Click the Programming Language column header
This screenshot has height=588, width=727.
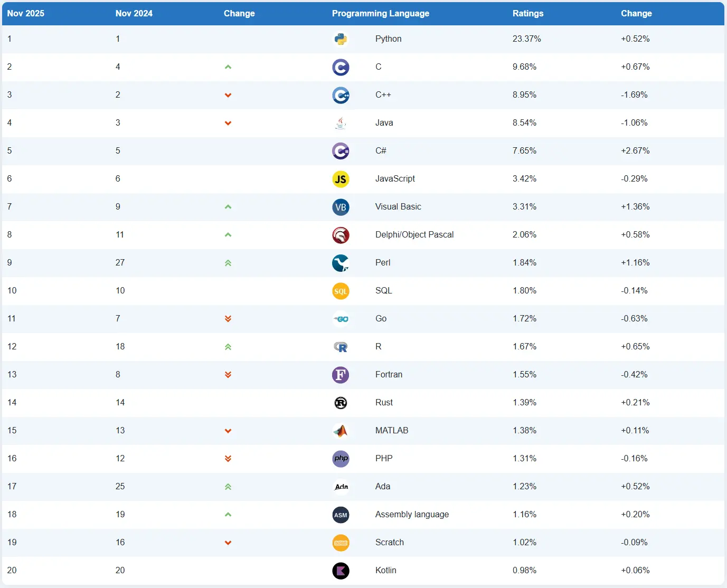pos(380,14)
